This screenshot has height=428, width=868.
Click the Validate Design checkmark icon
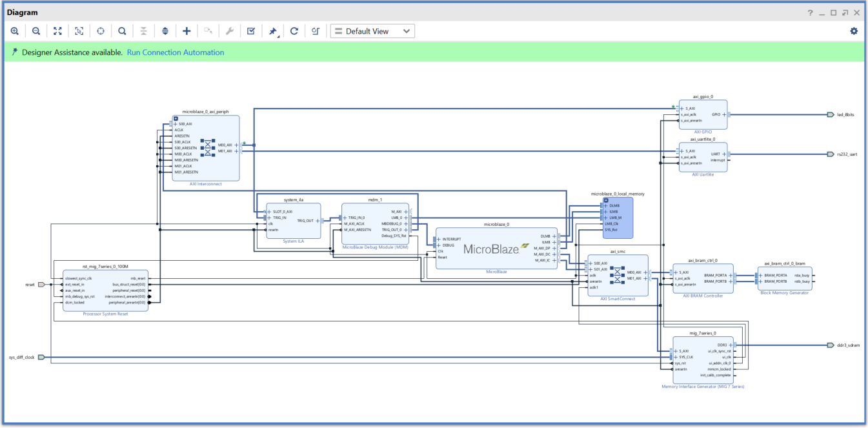point(251,31)
